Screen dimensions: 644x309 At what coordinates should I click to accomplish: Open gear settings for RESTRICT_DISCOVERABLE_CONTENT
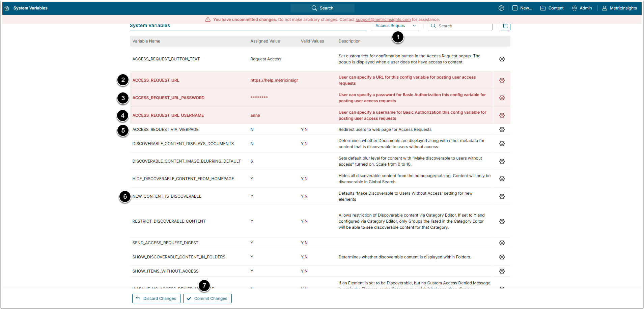point(502,221)
